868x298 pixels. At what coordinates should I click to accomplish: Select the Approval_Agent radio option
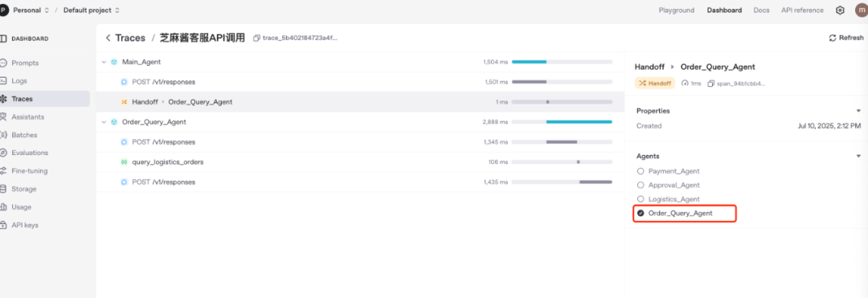pos(641,186)
